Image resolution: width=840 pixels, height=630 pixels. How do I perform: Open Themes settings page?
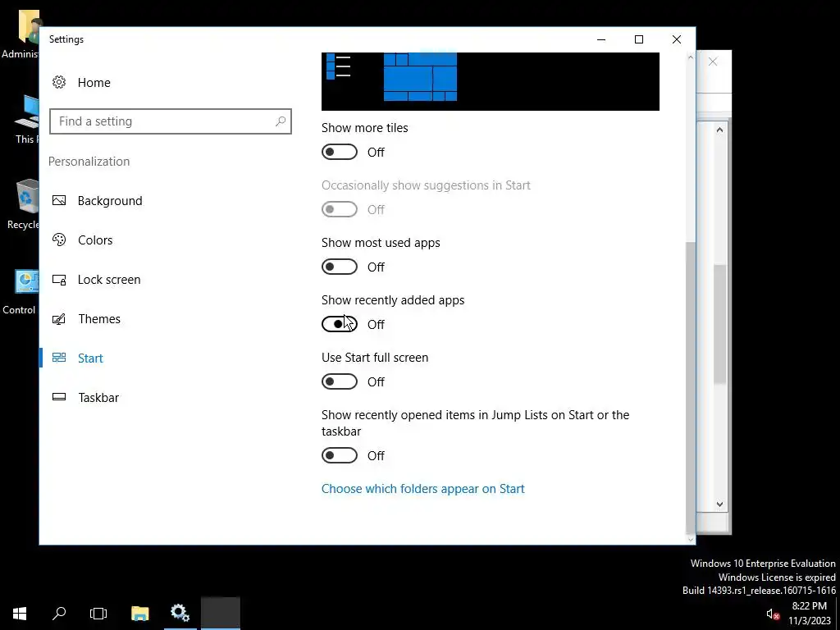(99, 319)
